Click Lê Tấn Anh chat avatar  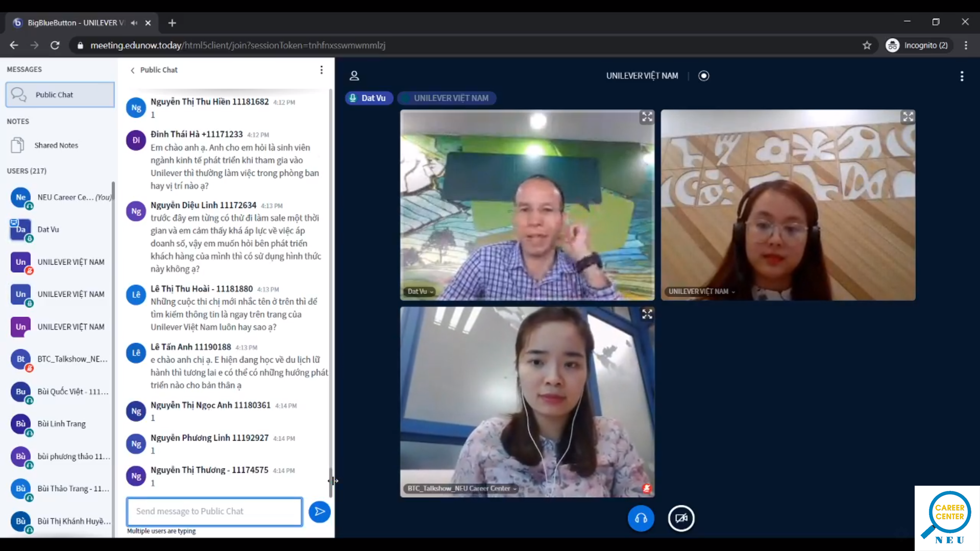pyautogui.click(x=136, y=353)
